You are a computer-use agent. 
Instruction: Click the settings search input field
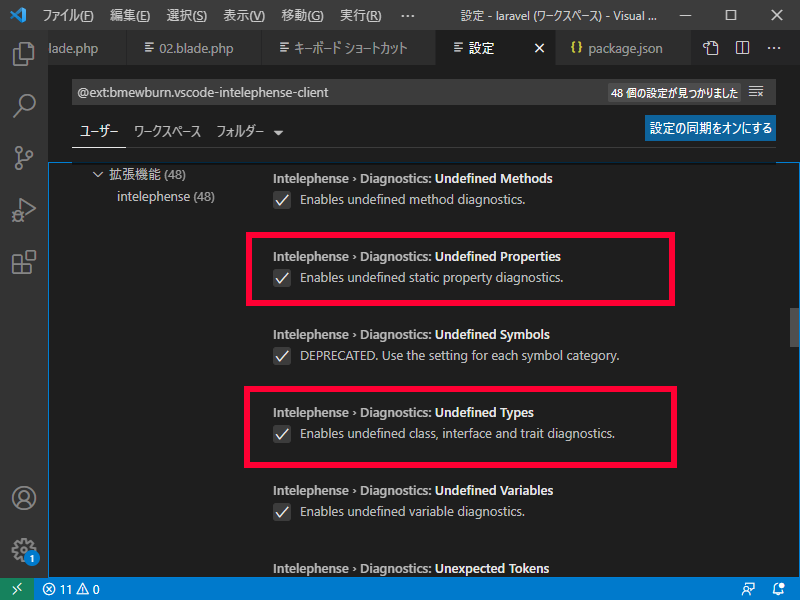pos(339,92)
